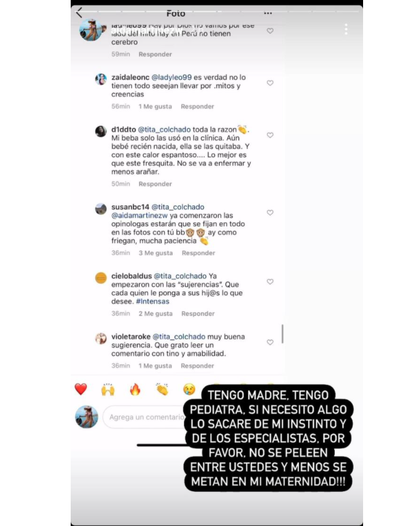Open susanbc14's profile picture
Screen dimensions: 420x526
(x=101, y=209)
